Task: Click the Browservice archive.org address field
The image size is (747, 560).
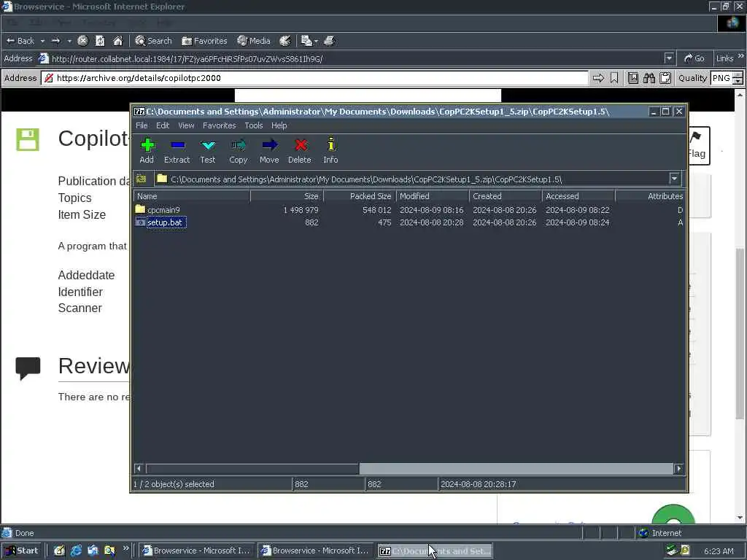Action: click(314, 78)
